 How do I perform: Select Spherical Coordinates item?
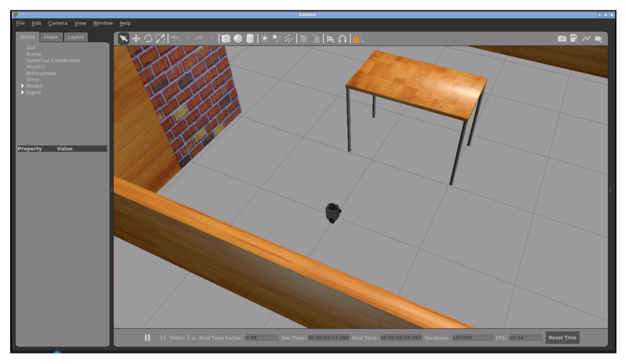click(x=53, y=60)
